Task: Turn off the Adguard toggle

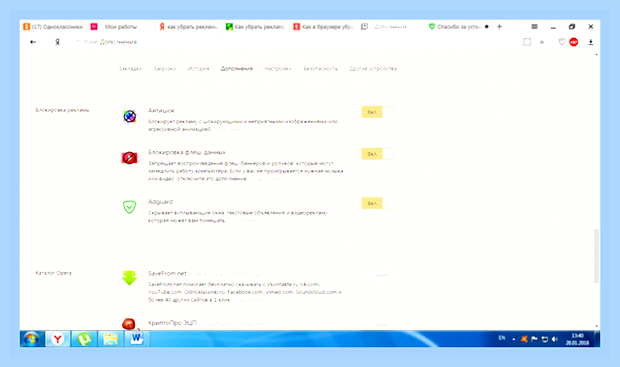Action: point(378,203)
